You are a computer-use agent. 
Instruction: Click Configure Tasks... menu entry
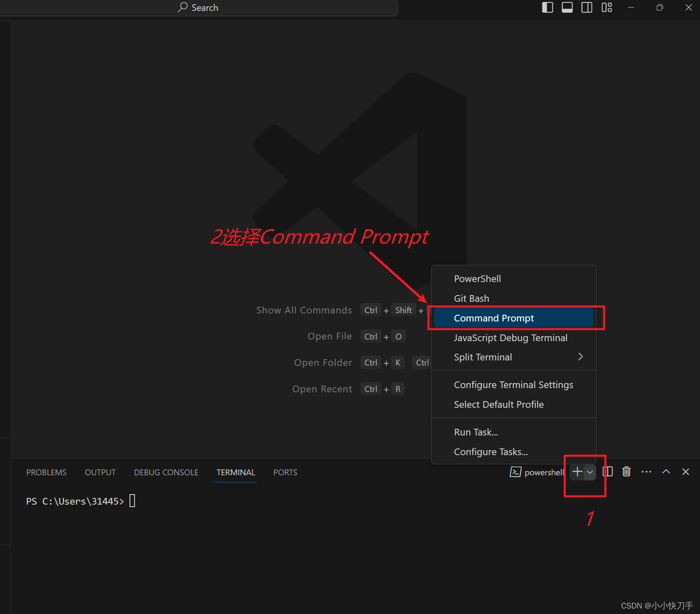513,452
